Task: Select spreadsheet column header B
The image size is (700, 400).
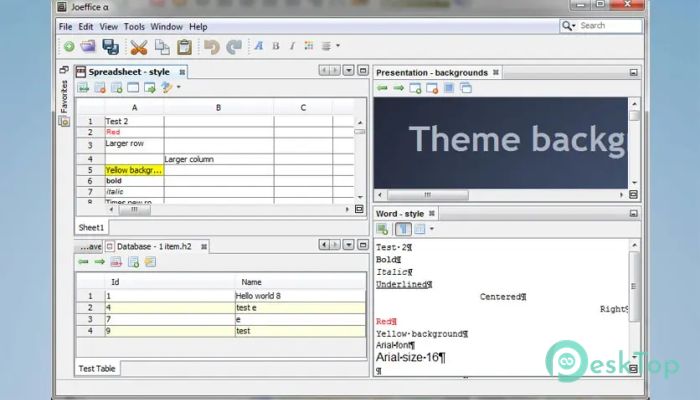Action: (218, 108)
